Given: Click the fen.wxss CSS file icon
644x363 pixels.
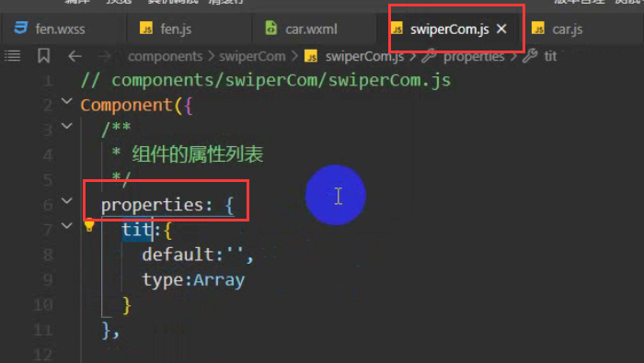Looking at the screenshot, I should tap(21, 28).
